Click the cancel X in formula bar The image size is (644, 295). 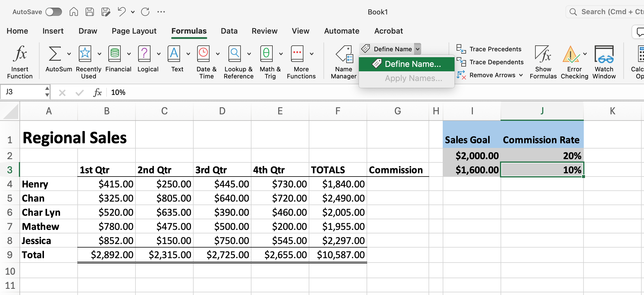click(62, 93)
